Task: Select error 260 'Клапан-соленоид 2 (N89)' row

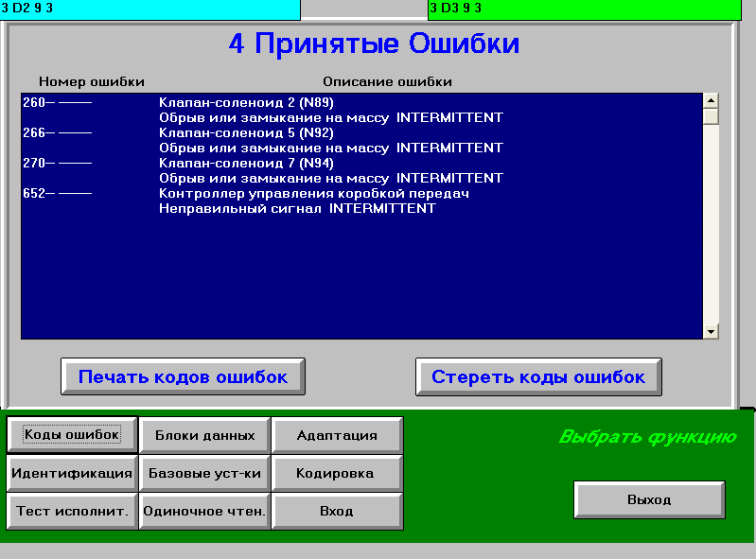Action: click(x=361, y=102)
